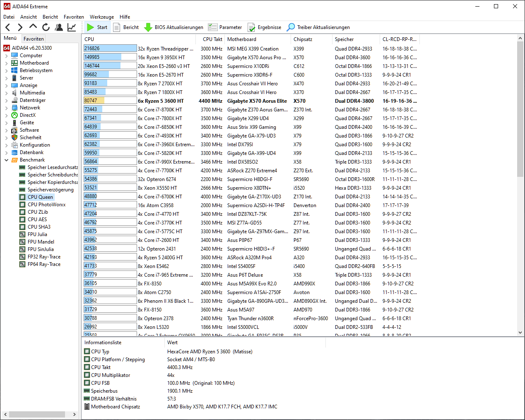Screen dimensions: 525x420
Task: Select the AIDA64 v6.20.5300 root icon
Action: [x=7, y=48]
